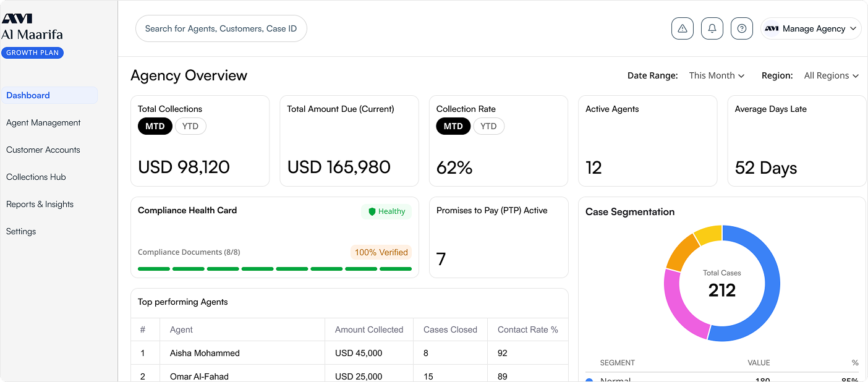Click the blue dot beside Normal segment
Image resolution: width=868 pixels, height=382 pixels.
589,380
